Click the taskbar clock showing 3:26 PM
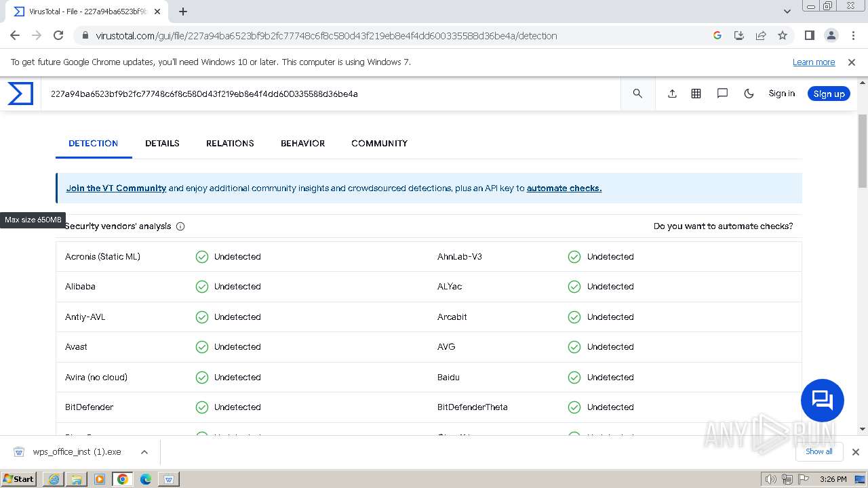Image resolution: width=868 pixels, height=488 pixels. click(833, 479)
